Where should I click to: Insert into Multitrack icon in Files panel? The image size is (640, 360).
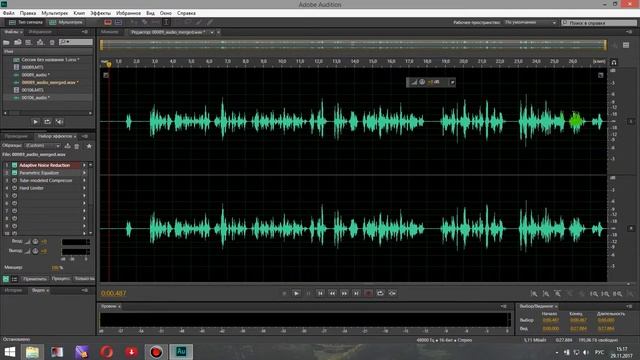pos(40,42)
